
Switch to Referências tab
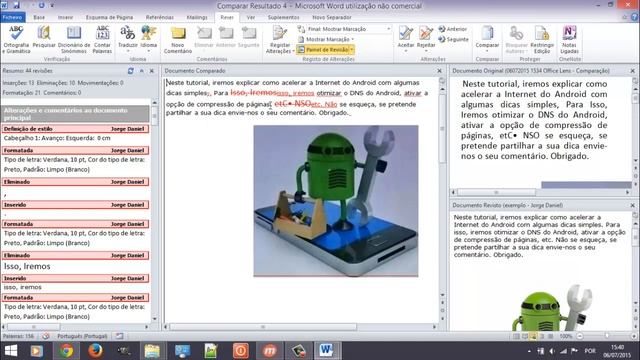[160, 17]
